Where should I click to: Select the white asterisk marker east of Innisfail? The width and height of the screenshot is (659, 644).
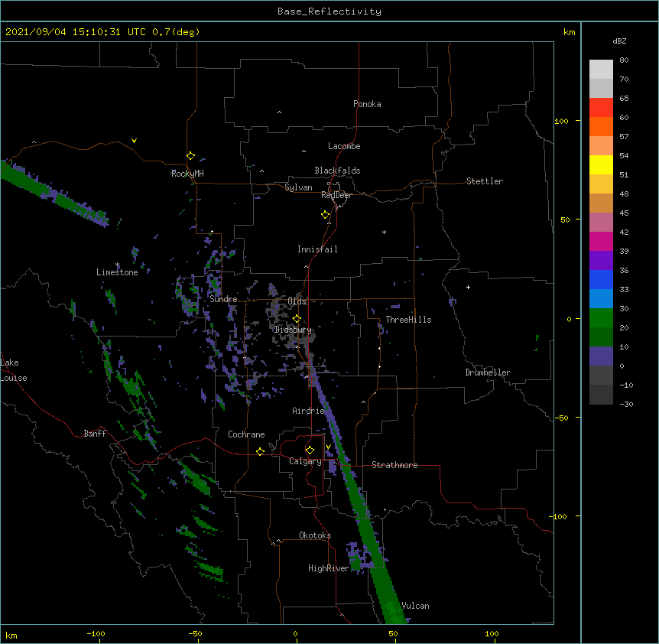[x=384, y=232]
